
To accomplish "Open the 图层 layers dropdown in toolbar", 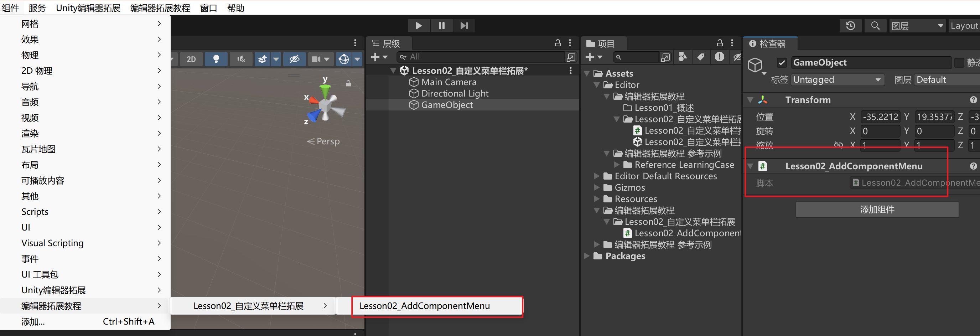I will tap(917, 26).
